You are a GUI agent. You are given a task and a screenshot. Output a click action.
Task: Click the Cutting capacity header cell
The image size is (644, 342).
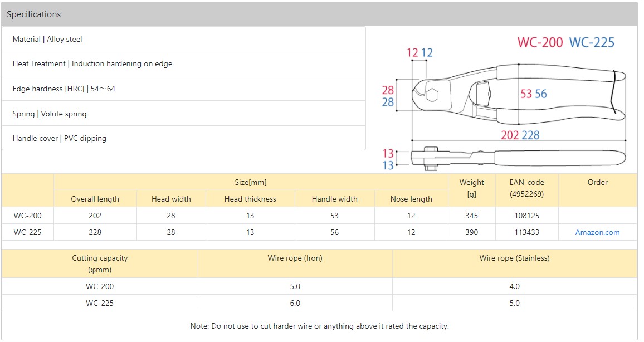(x=100, y=263)
